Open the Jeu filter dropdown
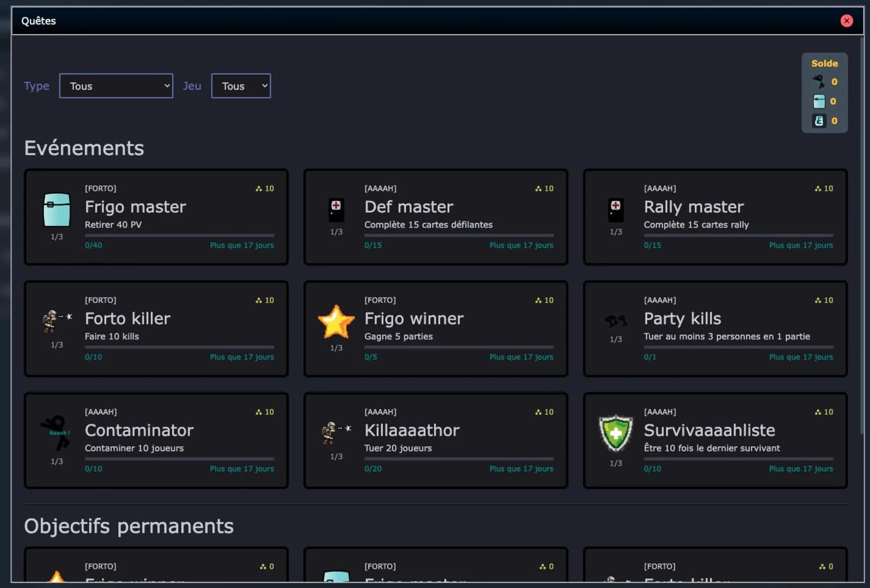870x588 pixels. point(241,86)
